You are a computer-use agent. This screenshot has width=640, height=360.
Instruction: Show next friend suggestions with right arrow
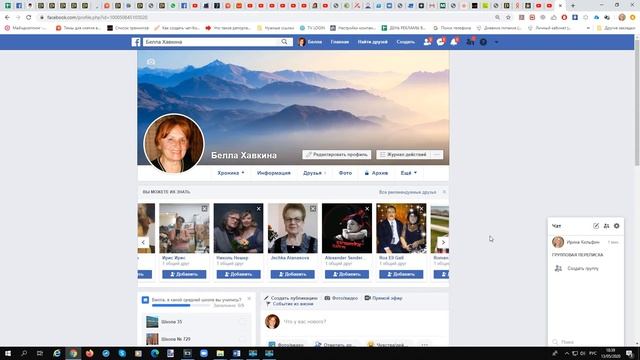pyautogui.click(x=443, y=242)
